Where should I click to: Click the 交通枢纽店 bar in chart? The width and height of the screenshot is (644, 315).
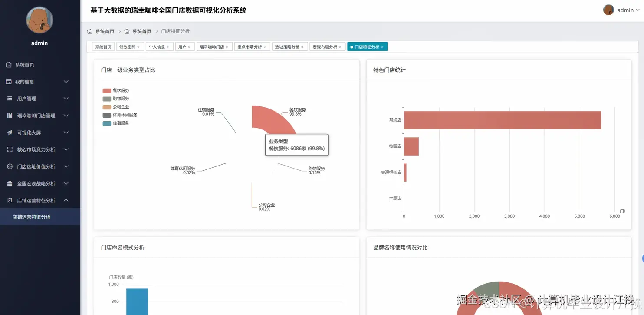tap(405, 172)
